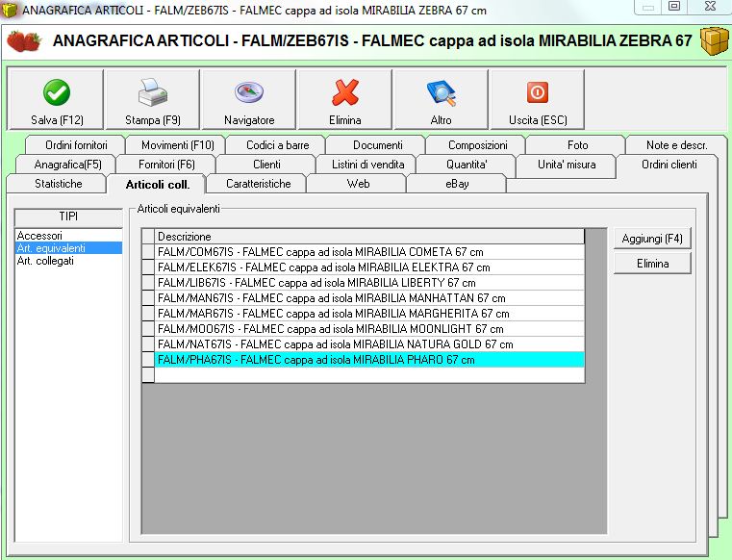Click the magnifier book Altro icon

[442, 92]
